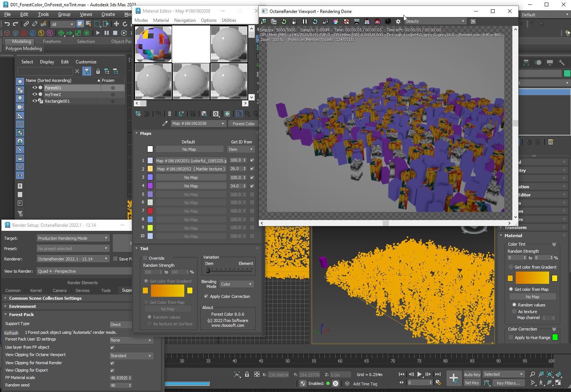This screenshot has height=392, width=571.
Task: Click the Undo arrow in main toolbar
Action: tap(7, 24)
